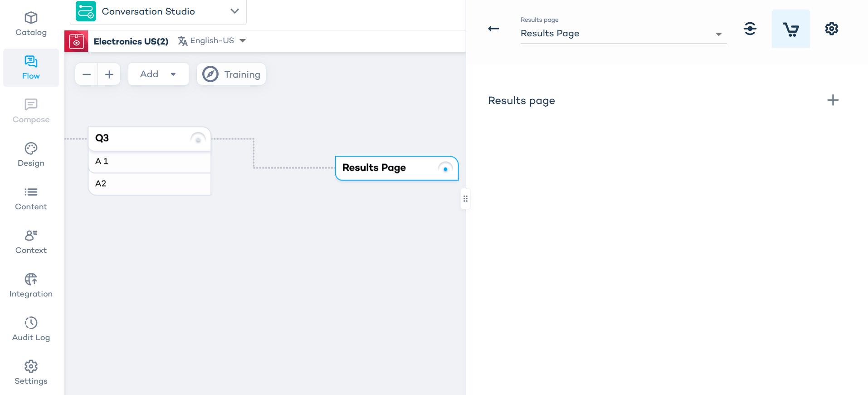Open the Catalog section in sidebar
Viewport: 868px width, 395px height.
click(31, 24)
